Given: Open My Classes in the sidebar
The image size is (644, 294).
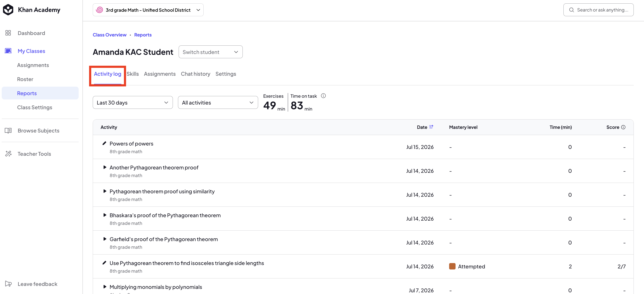Looking at the screenshot, I should [31, 51].
